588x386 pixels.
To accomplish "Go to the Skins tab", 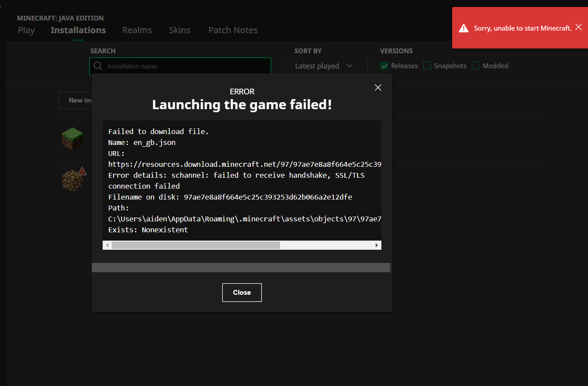I will (180, 30).
